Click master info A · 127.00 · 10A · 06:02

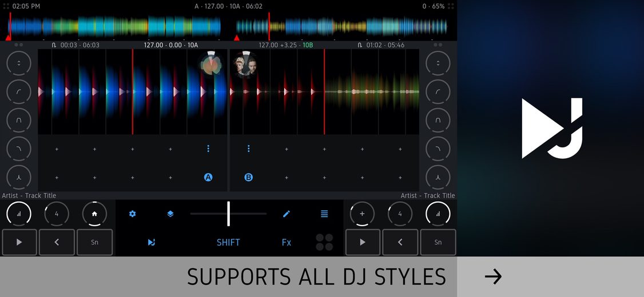228,6
